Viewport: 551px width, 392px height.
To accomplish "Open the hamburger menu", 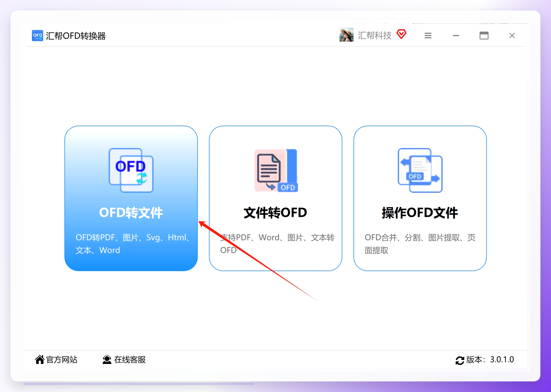I will coord(428,36).
